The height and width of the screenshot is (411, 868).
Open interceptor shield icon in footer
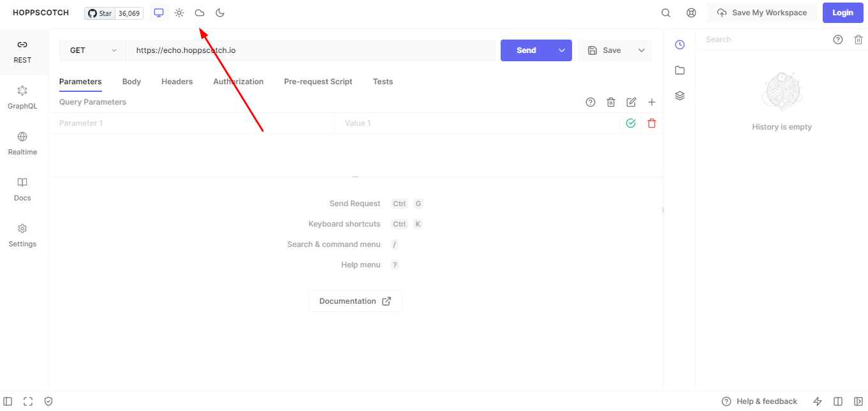point(48,401)
